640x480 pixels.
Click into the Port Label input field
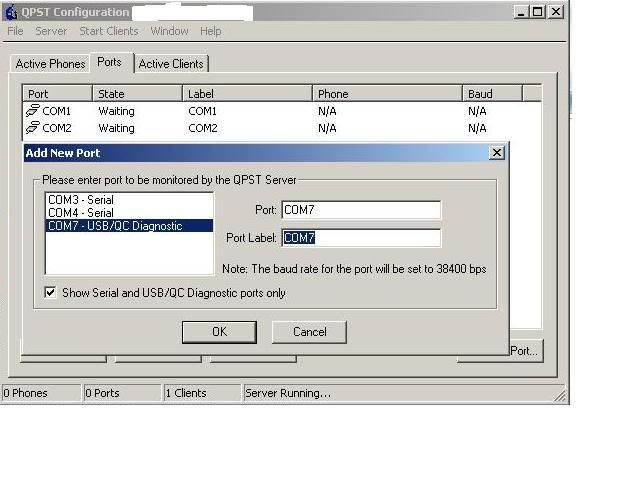tap(361, 238)
